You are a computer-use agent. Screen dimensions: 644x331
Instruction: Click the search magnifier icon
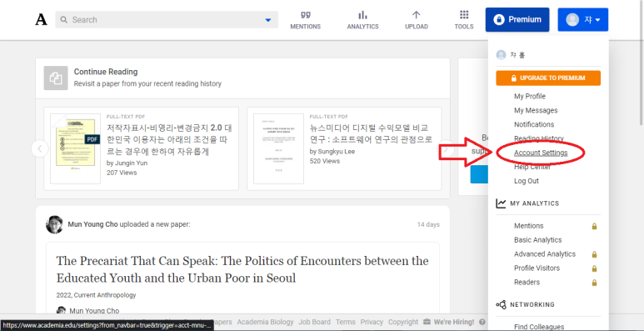(63, 20)
